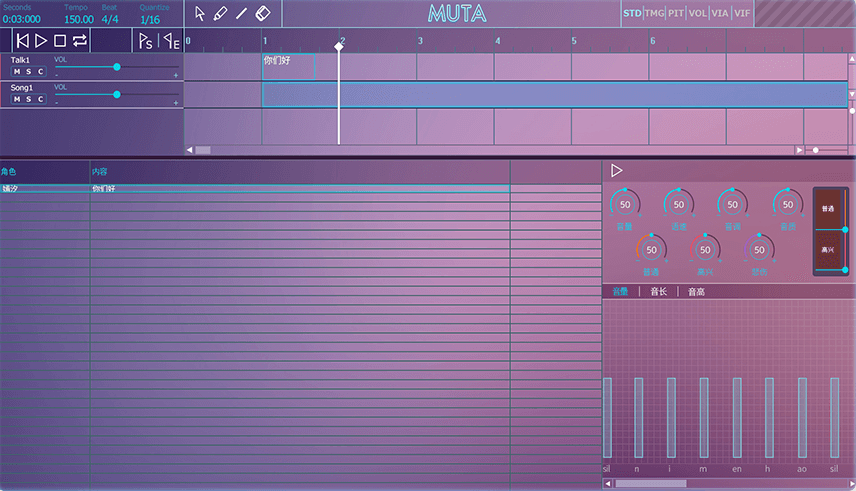856x491 pixels.
Task: Set the start flag marker (S)
Action: pyautogui.click(x=145, y=41)
